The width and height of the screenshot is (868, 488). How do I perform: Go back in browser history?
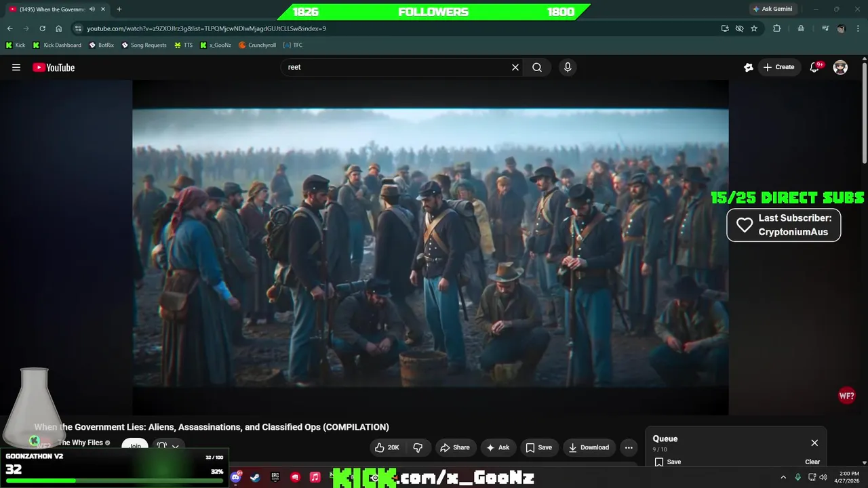(x=9, y=28)
